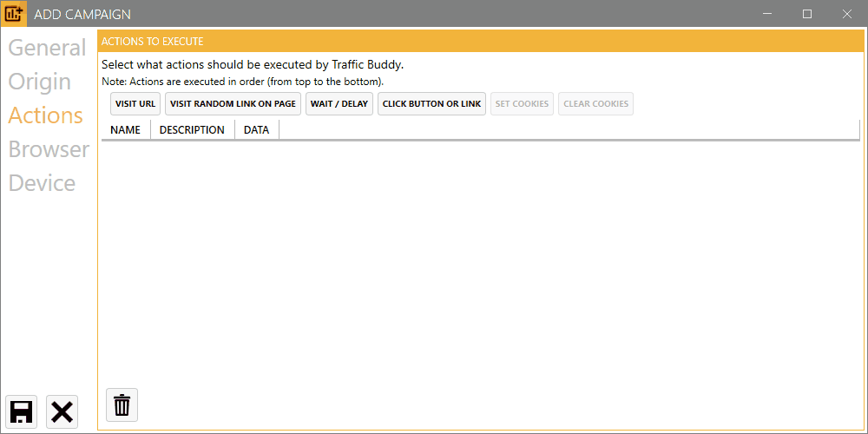The height and width of the screenshot is (434, 868).
Task: Select the Actions section
Action: coord(45,115)
